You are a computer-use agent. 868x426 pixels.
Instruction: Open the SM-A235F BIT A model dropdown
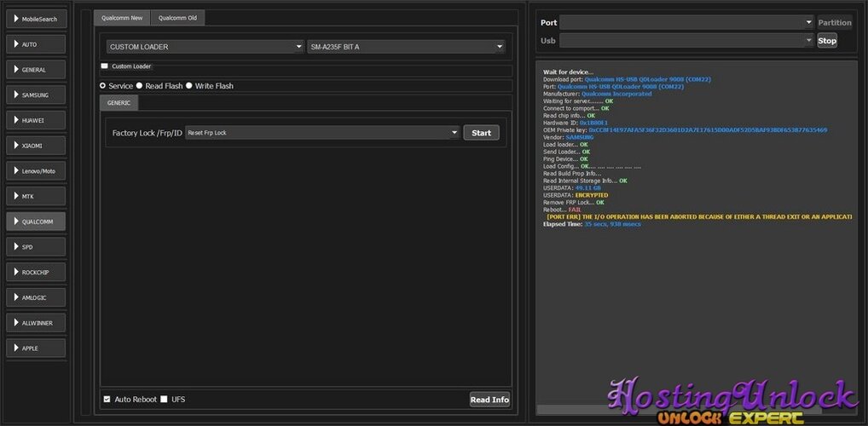coord(407,47)
